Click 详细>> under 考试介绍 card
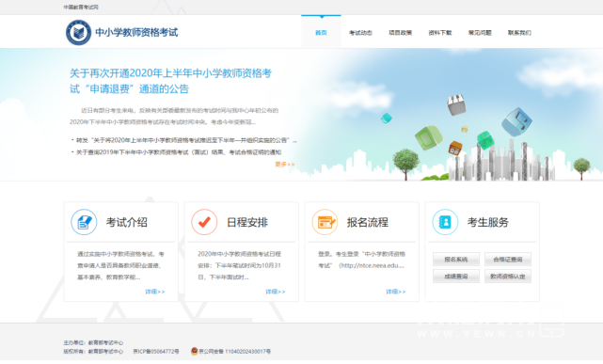 pyautogui.click(x=155, y=292)
